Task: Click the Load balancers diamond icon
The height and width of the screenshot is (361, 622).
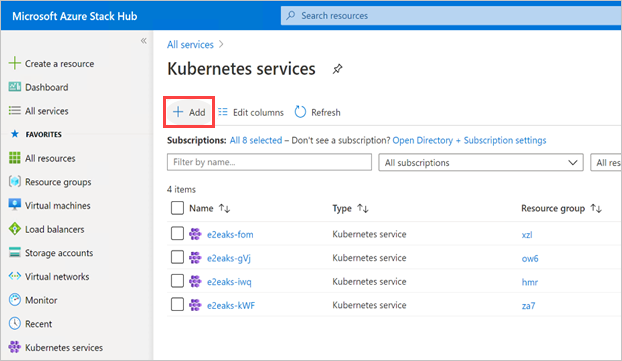Action: [x=15, y=229]
